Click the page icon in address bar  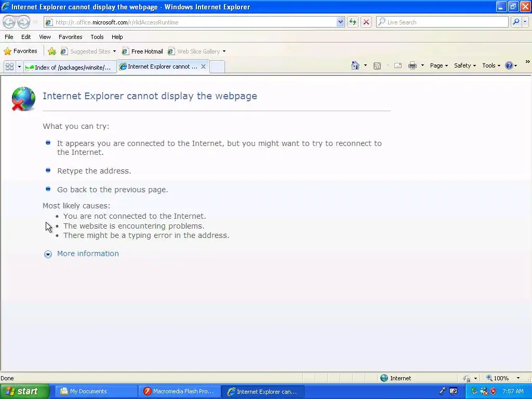pyautogui.click(x=49, y=22)
